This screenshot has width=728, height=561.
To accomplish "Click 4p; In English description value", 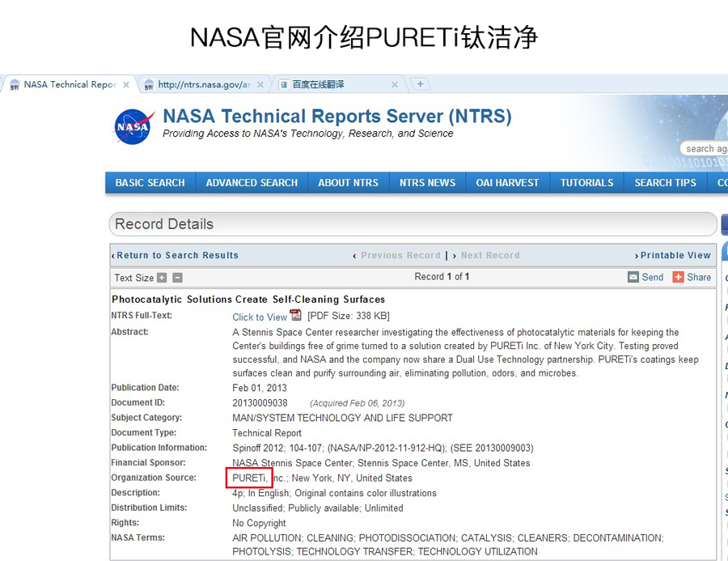I will point(334,493).
